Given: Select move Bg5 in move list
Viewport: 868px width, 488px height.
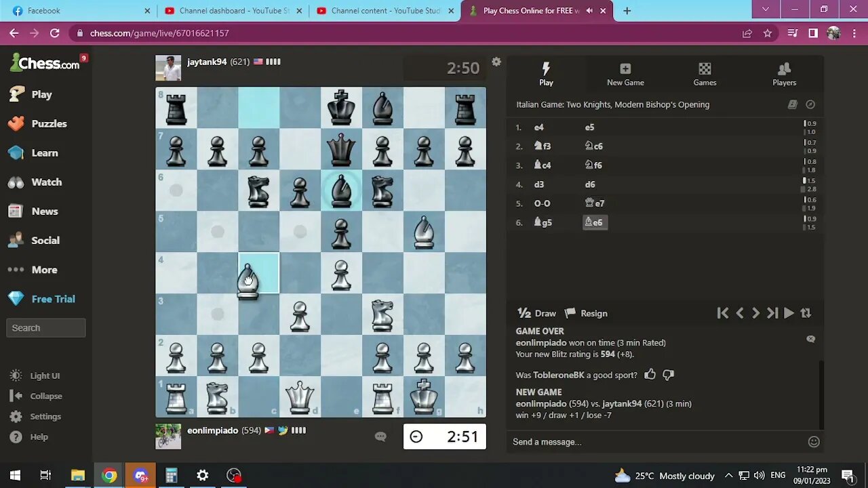Looking at the screenshot, I should [543, 222].
